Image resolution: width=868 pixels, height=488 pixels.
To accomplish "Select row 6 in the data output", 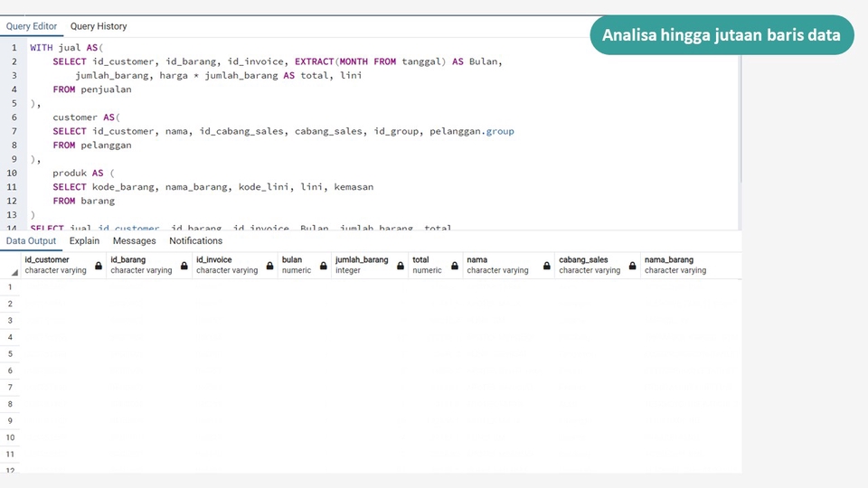I will (x=10, y=371).
